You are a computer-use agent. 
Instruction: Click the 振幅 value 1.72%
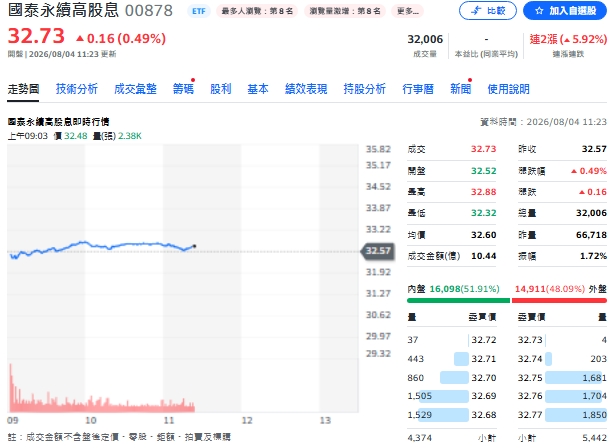click(x=593, y=256)
